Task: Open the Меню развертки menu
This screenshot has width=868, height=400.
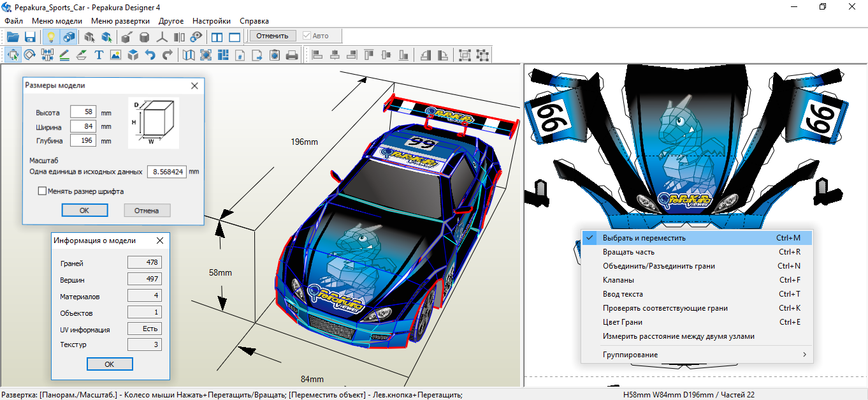Action: (x=120, y=21)
